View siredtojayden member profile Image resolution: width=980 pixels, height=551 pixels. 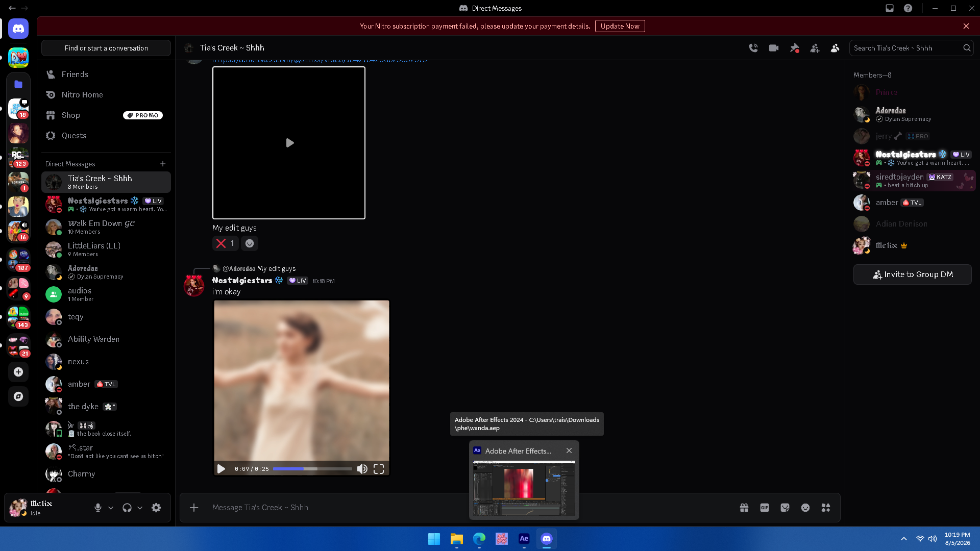pyautogui.click(x=914, y=181)
